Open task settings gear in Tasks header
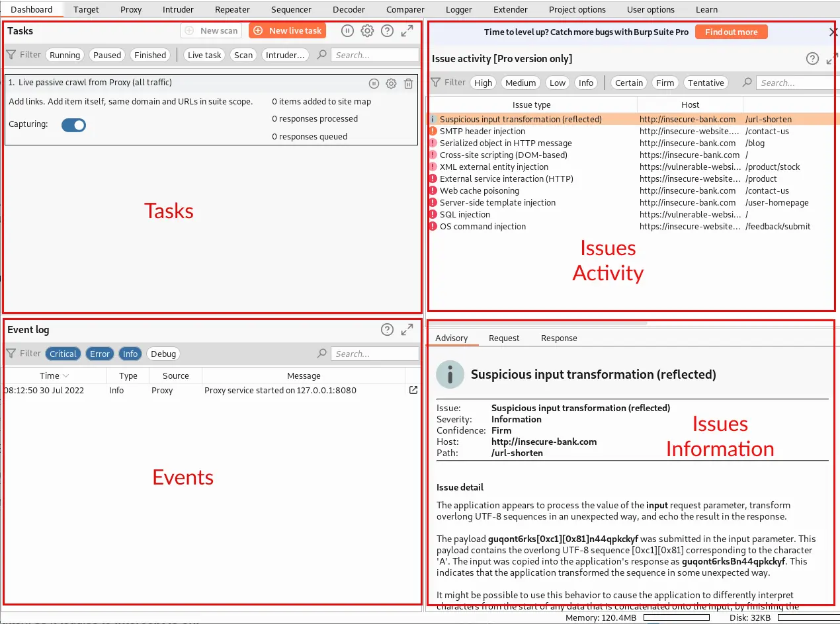The width and height of the screenshot is (840, 624). 367,31
